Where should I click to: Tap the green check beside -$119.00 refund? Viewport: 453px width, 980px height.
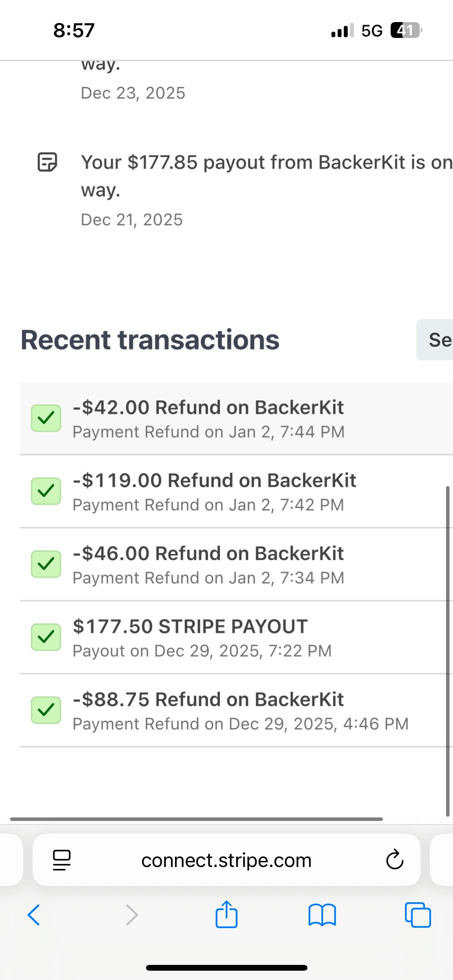(x=46, y=491)
